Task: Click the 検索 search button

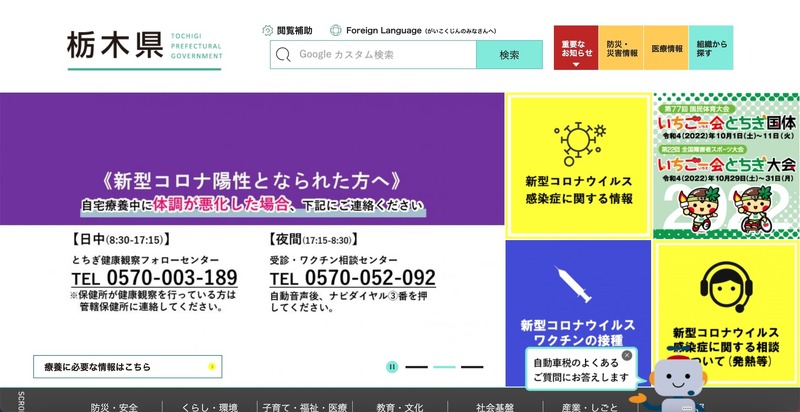Action: pyautogui.click(x=509, y=55)
